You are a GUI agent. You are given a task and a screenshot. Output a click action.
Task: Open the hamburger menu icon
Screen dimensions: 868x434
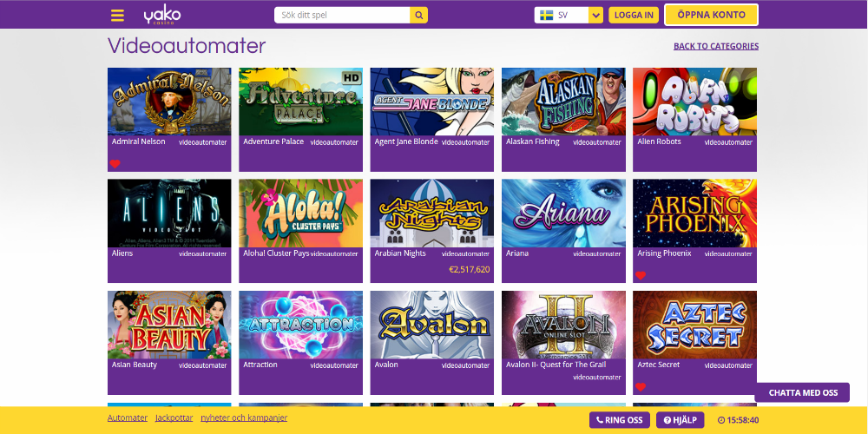117,16
